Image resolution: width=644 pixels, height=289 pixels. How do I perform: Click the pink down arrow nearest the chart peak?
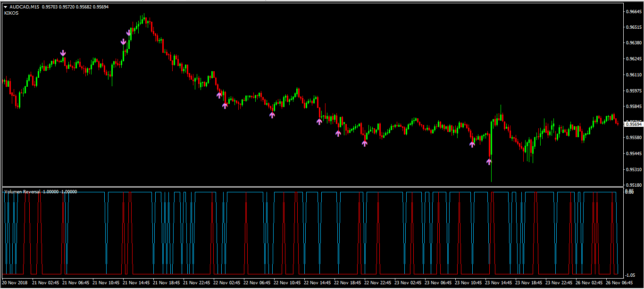point(129,33)
